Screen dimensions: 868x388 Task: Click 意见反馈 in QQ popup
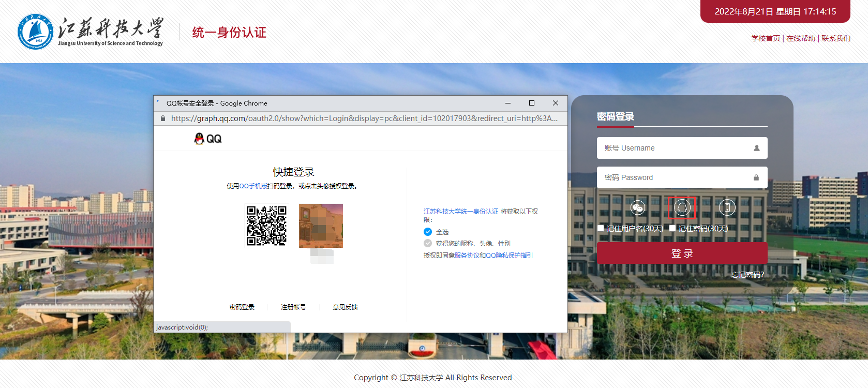345,307
